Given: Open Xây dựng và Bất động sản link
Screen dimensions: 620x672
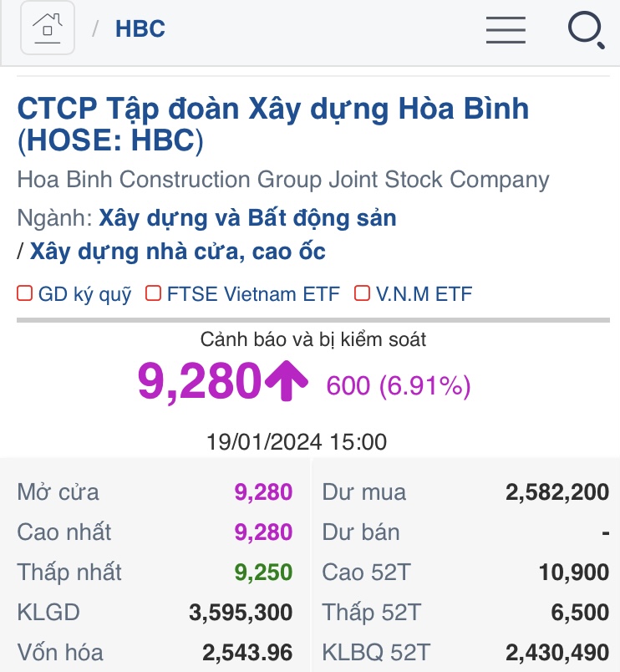Looking at the screenshot, I should pos(247,218).
